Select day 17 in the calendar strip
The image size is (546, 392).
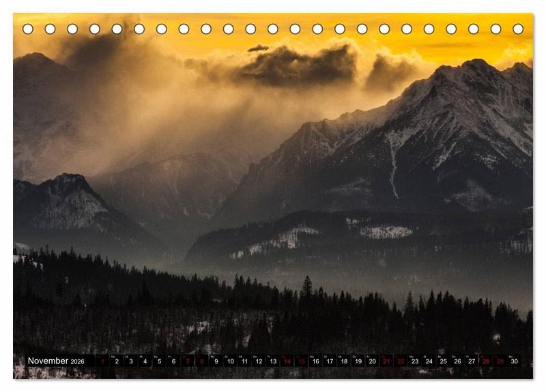330,361
